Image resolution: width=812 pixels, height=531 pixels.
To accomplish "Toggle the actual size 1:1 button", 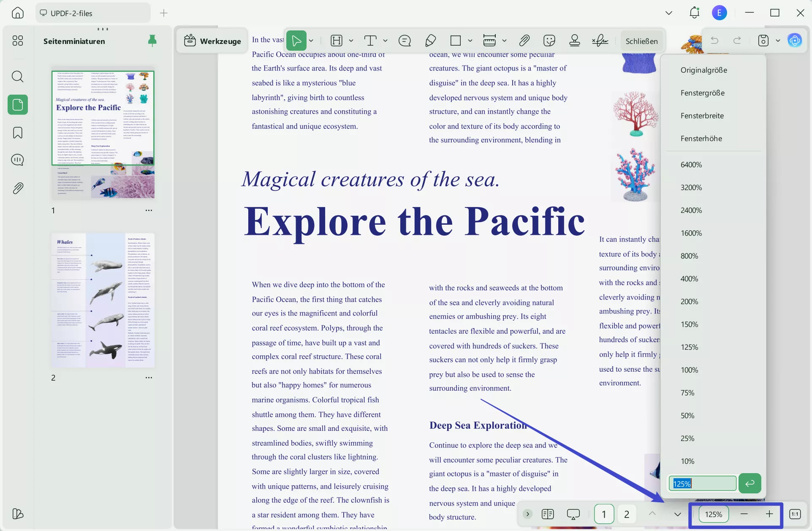I will (795, 514).
